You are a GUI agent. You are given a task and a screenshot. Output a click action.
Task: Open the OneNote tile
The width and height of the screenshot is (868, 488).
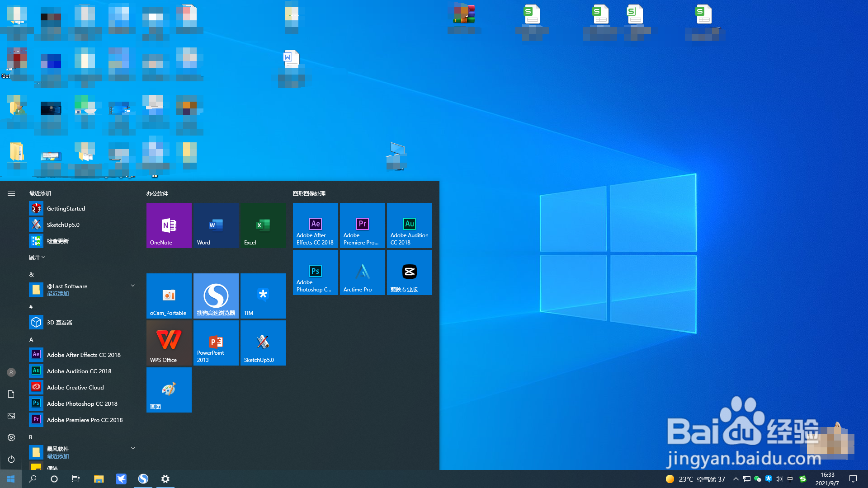pos(169,225)
